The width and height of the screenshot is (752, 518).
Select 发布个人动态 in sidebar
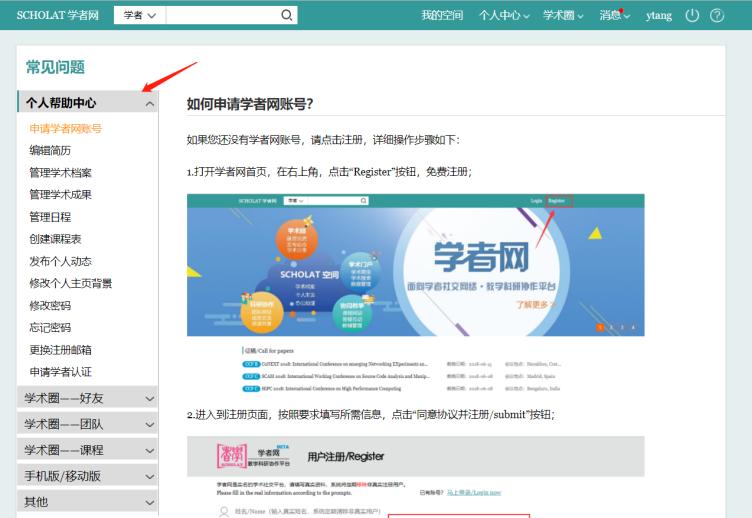[60, 261]
